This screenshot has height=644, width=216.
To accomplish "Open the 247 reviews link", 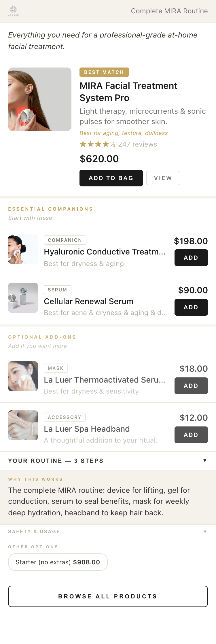I will coord(137,144).
